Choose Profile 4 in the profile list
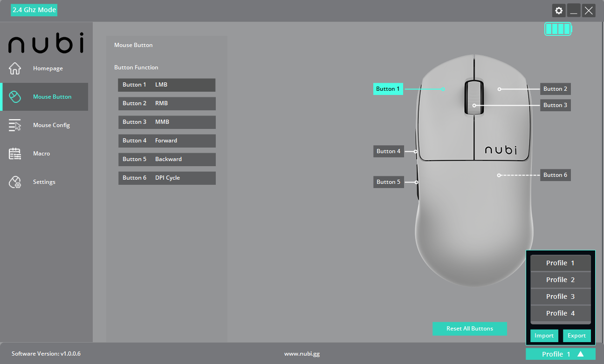 click(560, 313)
